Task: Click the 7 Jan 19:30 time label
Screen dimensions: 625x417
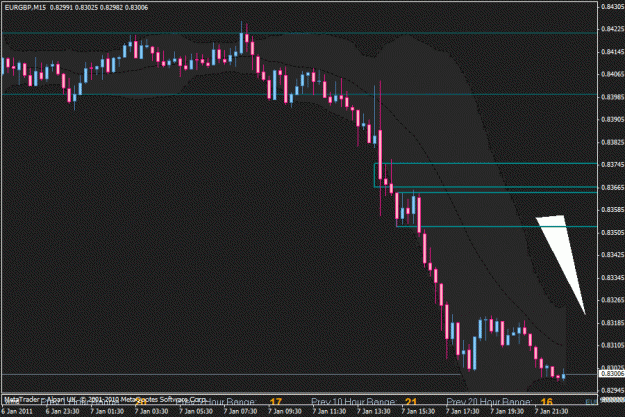Action: (x=507, y=411)
